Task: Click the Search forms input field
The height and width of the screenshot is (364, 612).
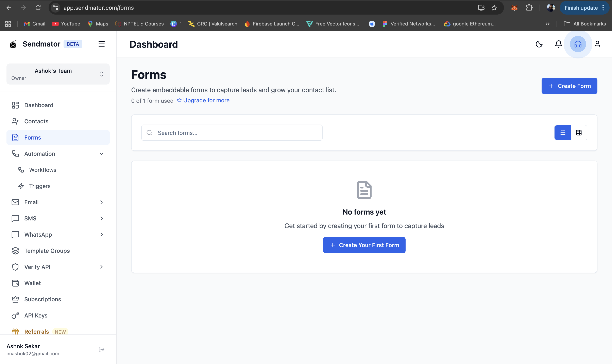Action: (232, 132)
